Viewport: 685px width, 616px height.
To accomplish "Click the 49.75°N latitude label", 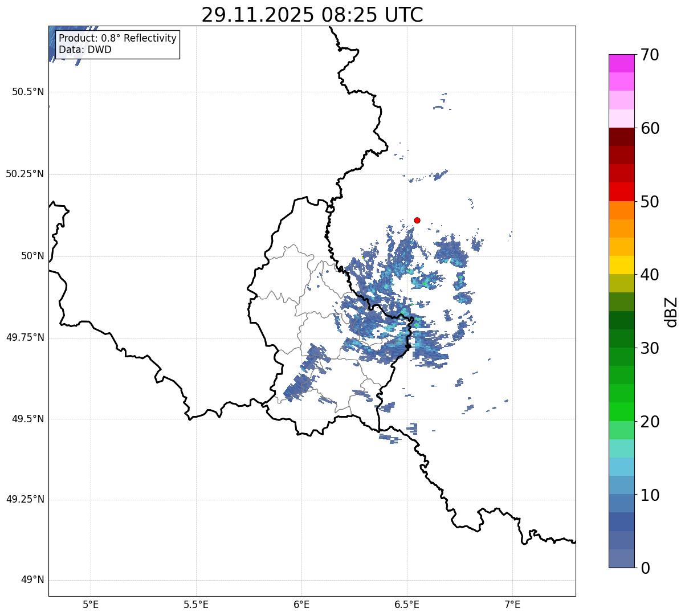I will pos(25,337).
